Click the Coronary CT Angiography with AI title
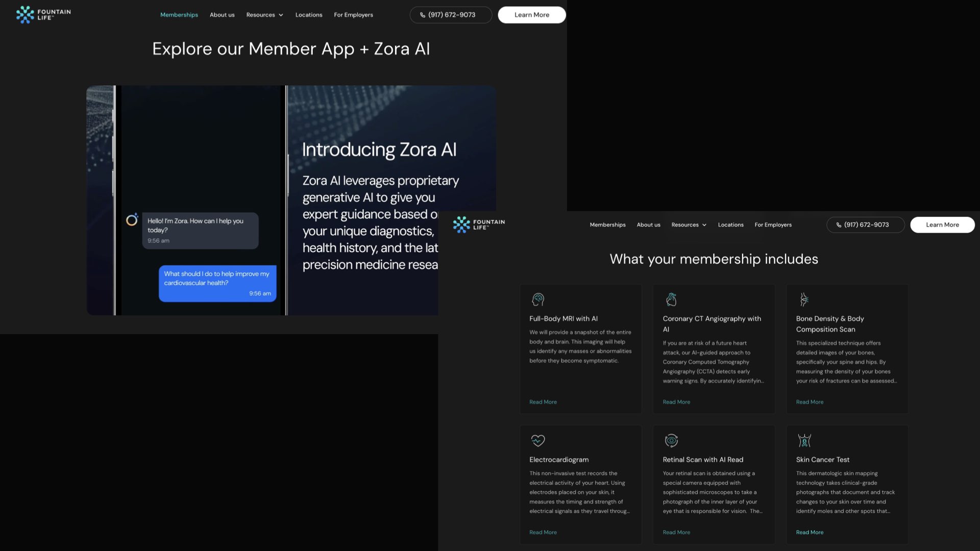This screenshot has width=980, height=551. tap(712, 324)
